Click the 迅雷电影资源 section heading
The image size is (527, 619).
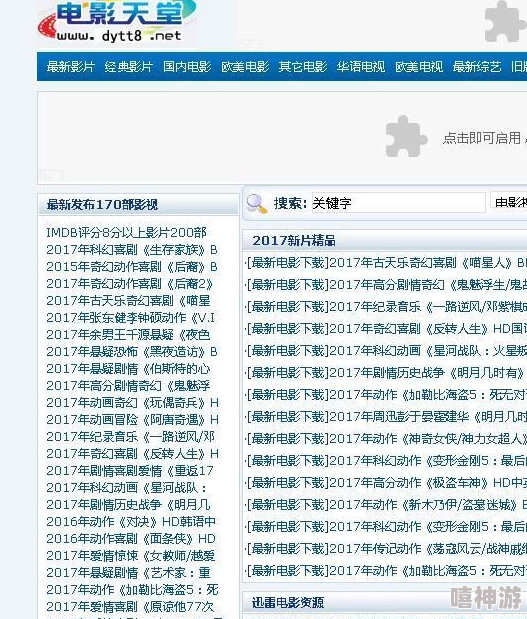pyautogui.click(x=288, y=603)
